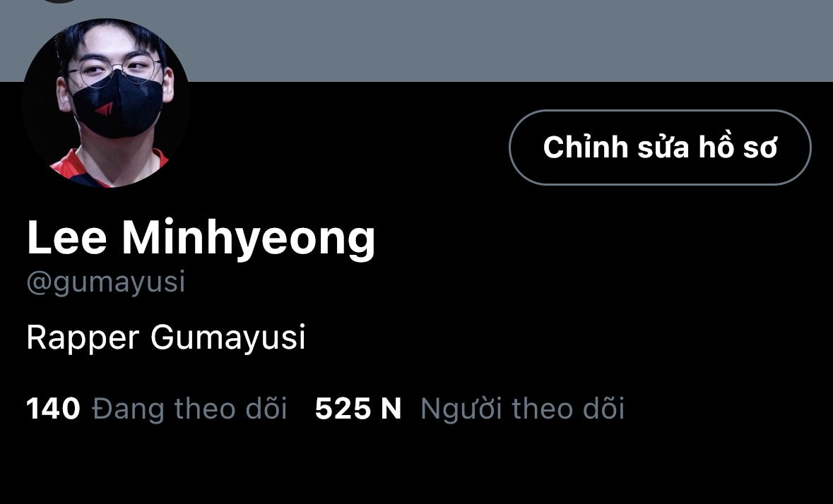
Task: Open the masked profile avatar photo
Action: pos(106,104)
